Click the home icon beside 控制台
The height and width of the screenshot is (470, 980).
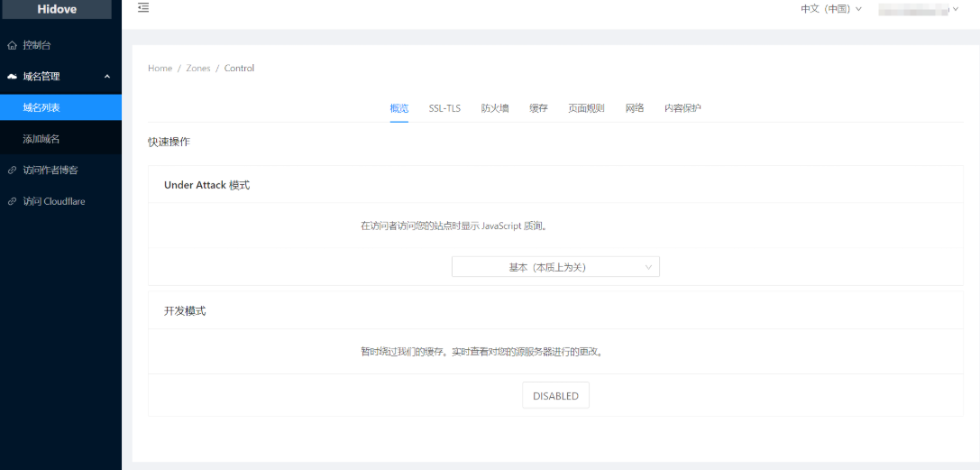coord(12,46)
